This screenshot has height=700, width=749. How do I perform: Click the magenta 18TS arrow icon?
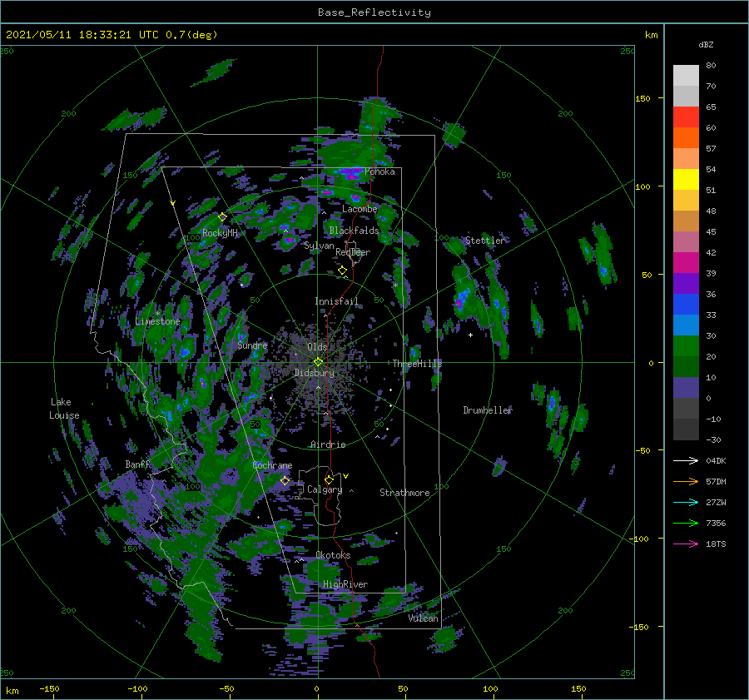tap(686, 544)
